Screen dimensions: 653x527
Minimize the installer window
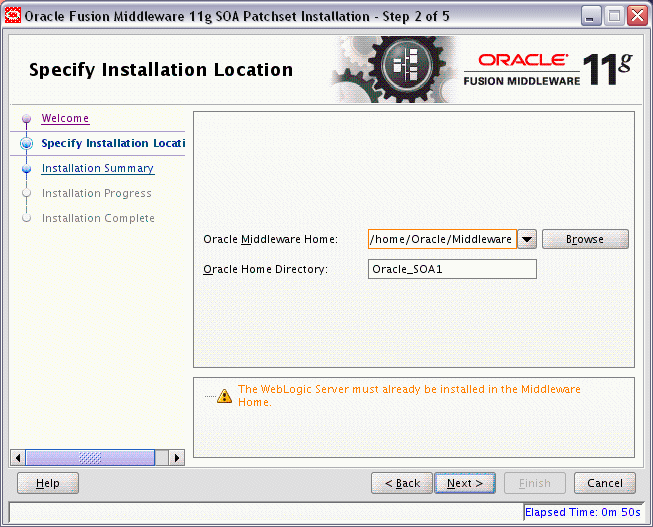click(591, 16)
